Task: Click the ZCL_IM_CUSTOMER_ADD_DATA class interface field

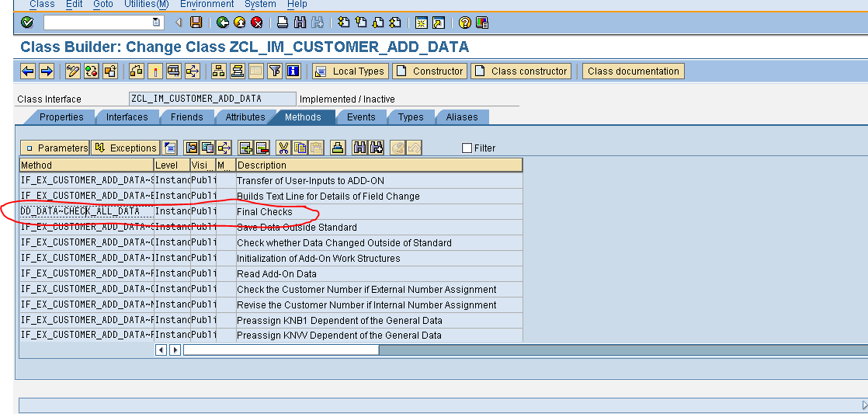Action: coord(213,99)
